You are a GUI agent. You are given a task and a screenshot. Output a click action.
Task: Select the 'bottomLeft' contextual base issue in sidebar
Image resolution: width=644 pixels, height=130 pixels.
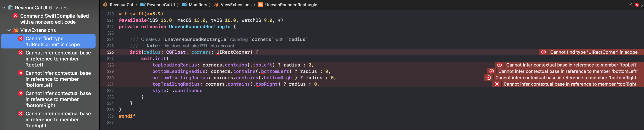(x=58, y=79)
